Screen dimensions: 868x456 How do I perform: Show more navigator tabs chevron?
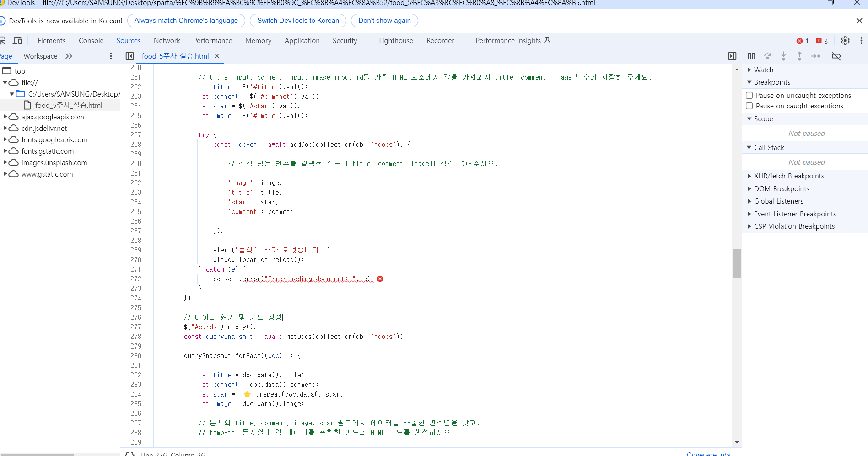point(69,56)
